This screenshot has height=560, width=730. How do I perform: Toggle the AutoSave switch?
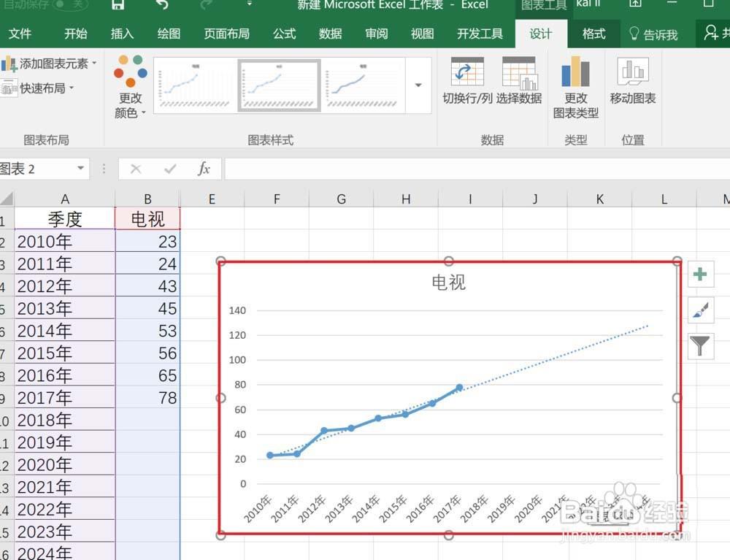[71, 4]
